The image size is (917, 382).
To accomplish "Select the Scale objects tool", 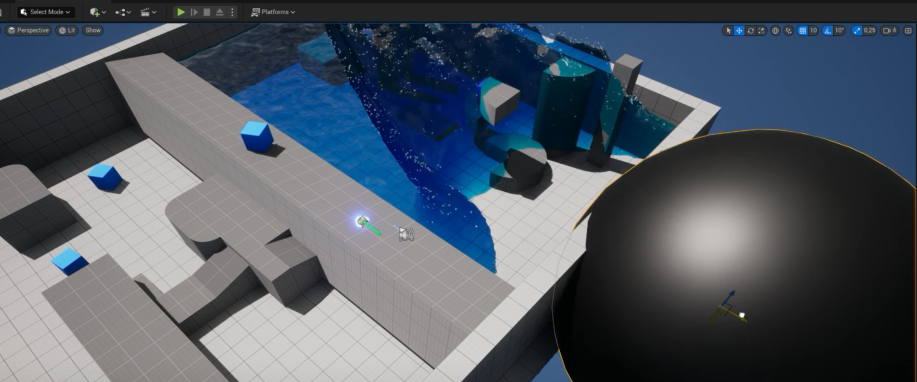I will click(x=761, y=30).
